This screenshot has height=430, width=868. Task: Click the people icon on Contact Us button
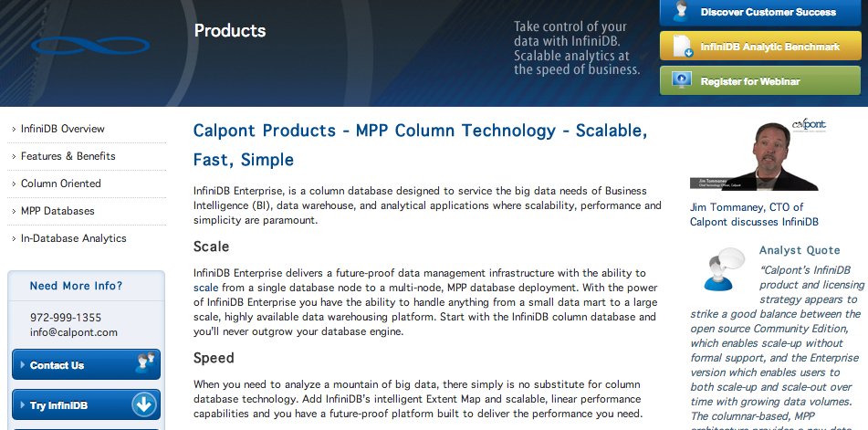(x=146, y=362)
